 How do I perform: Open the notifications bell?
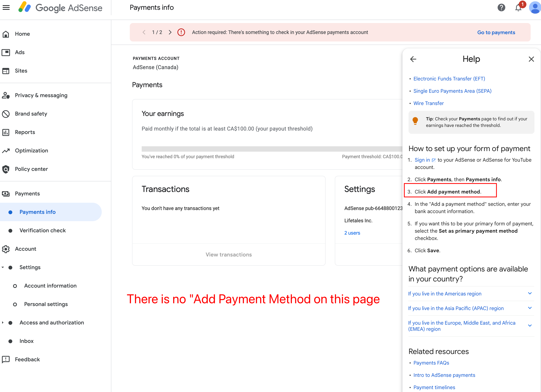(518, 8)
